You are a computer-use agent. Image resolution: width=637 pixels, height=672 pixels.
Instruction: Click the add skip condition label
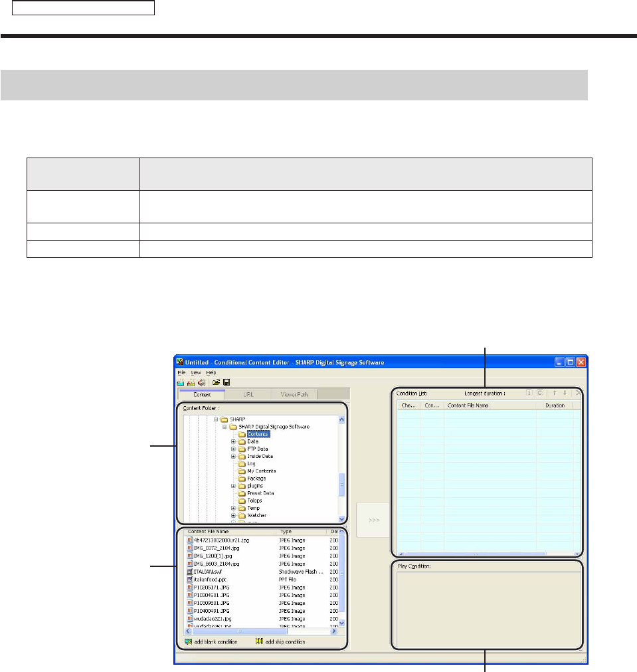coord(286,642)
